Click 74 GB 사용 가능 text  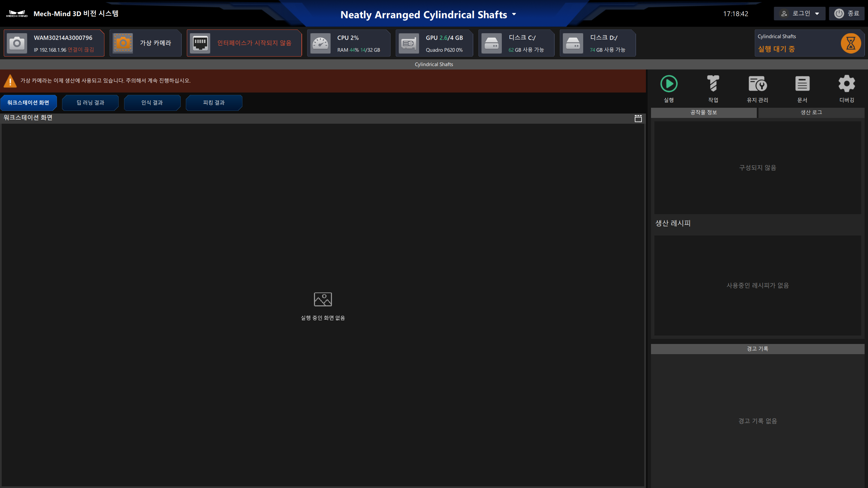[x=607, y=50]
